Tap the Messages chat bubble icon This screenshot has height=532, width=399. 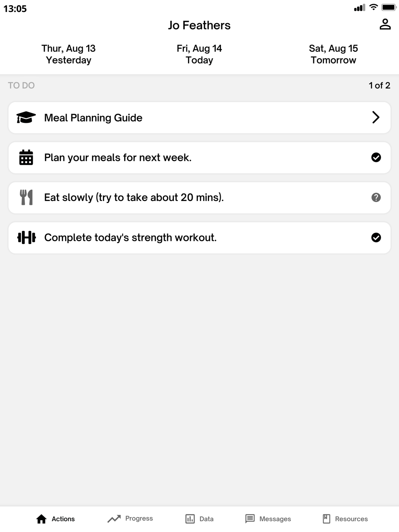pos(250,519)
